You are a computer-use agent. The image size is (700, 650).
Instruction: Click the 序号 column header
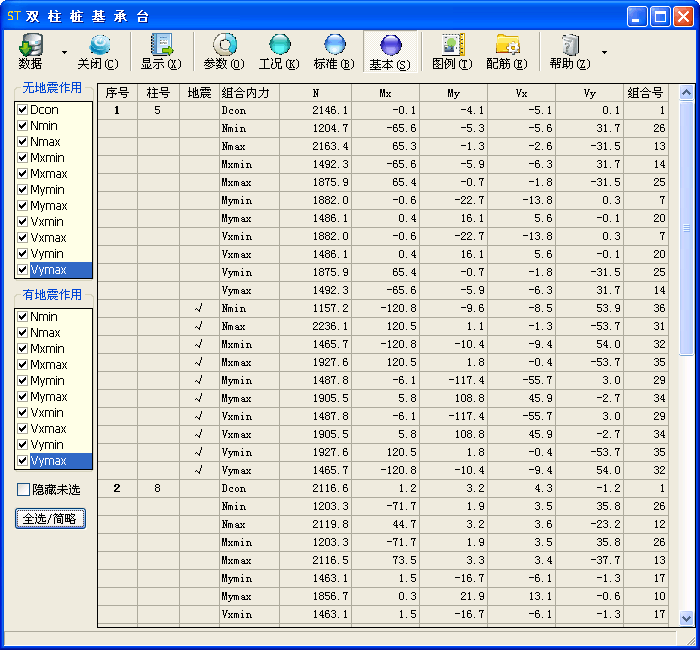(x=117, y=93)
